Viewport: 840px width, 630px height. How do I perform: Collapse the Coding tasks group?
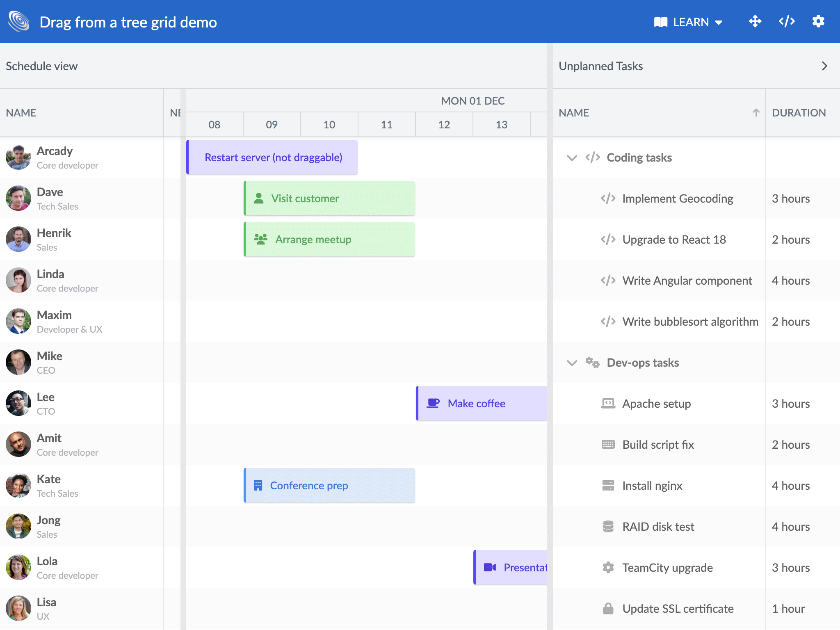(x=572, y=157)
